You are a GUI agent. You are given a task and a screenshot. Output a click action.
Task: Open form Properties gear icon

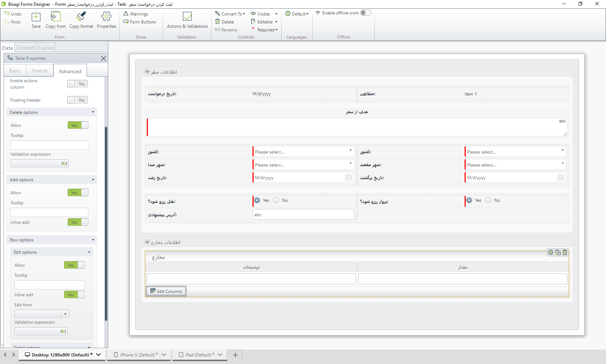point(106,17)
